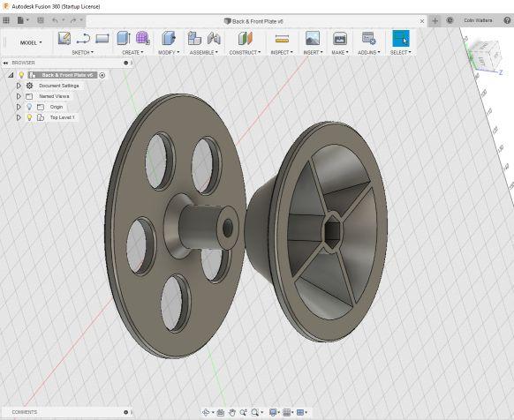Select the Press Pull modify tool
This screenshot has width=514, height=420.
click(x=169, y=38)
